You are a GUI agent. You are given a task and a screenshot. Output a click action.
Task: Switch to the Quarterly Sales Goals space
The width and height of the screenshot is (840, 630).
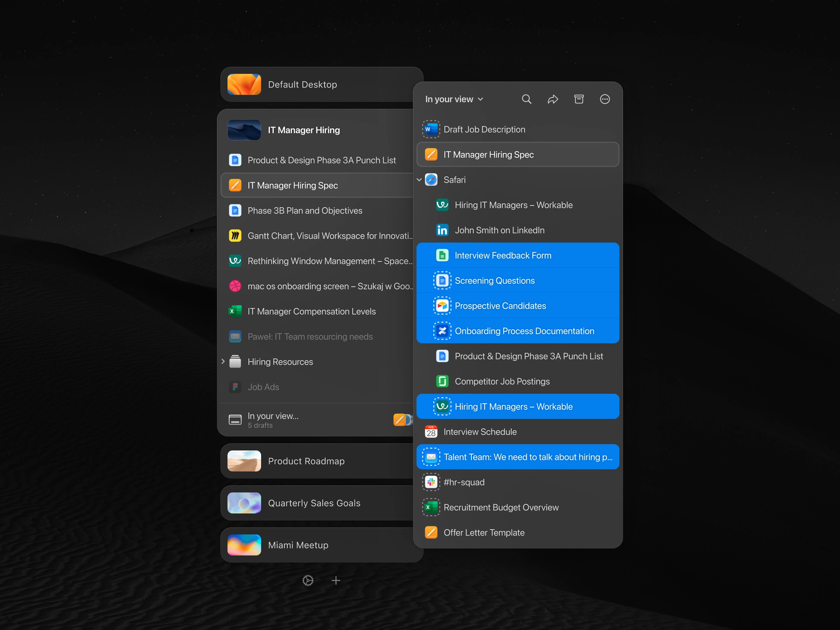(x=314, y=503)
